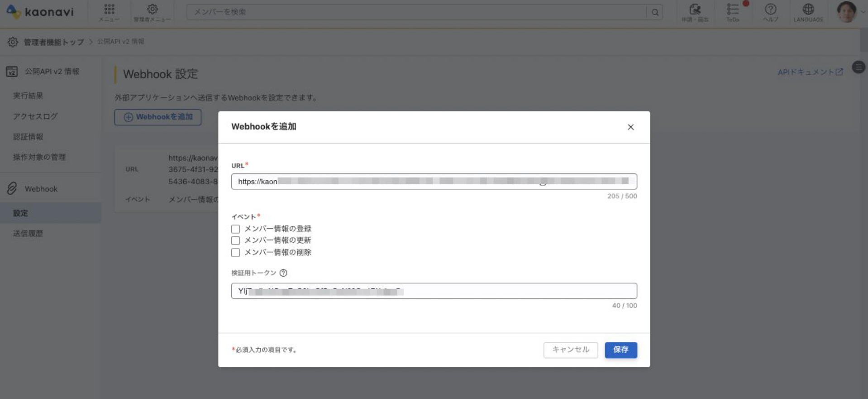
Task: Check メンバー情報の削除 event
Action: click(235, 253)
